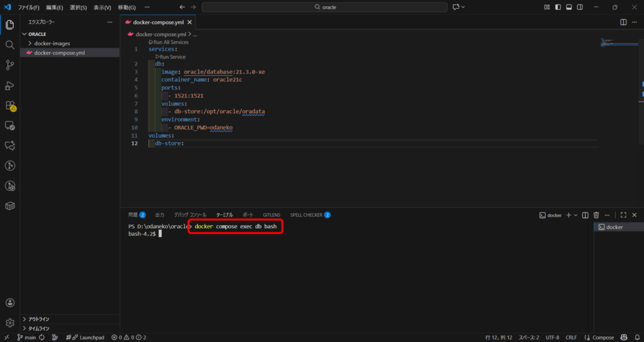Toggle the bottom panel visibility
Image resolution: width=644 pixels, height=342 pixels.
(569, 7)
